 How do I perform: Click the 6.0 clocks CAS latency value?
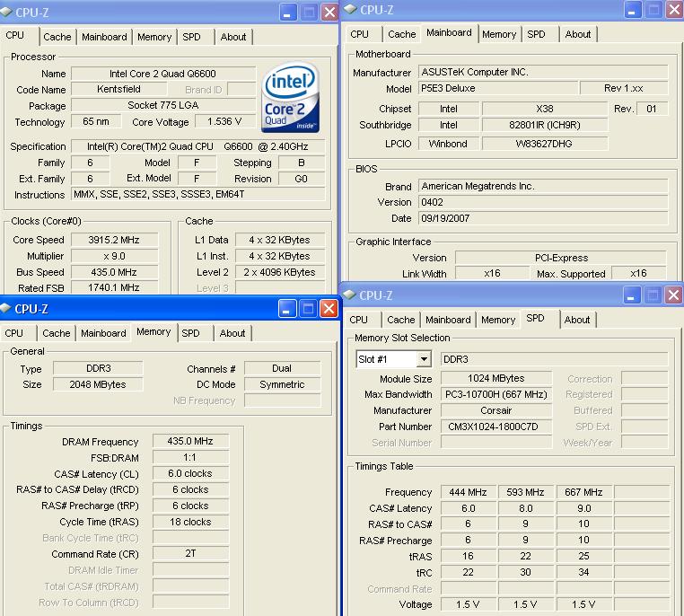190,474
